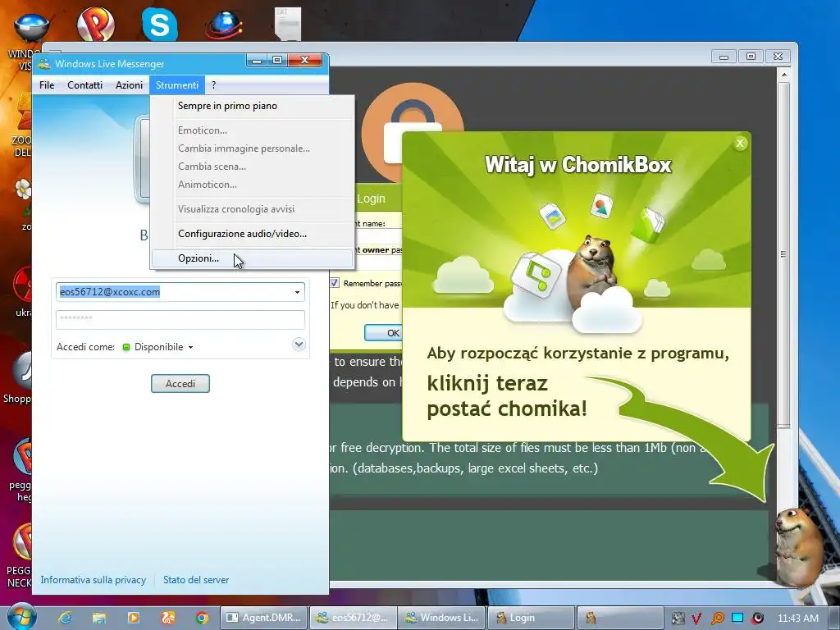The image size is (840, 630).
Task: Open Windows Explorer folder taskbar icon
Action: click(x=99, y=618)
